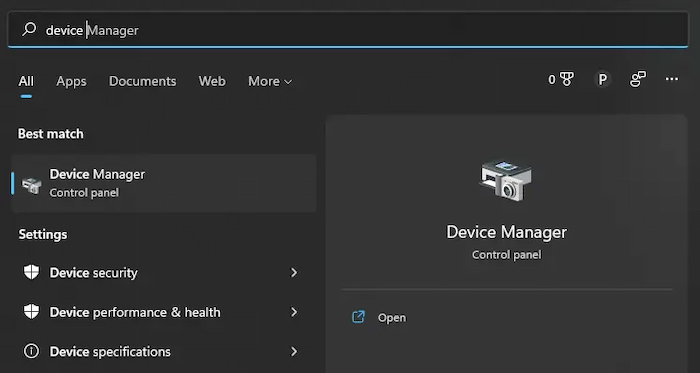This screenshot has height=373, width=700.
Task: Select the All tab
Action: click(x=26, y=81)
